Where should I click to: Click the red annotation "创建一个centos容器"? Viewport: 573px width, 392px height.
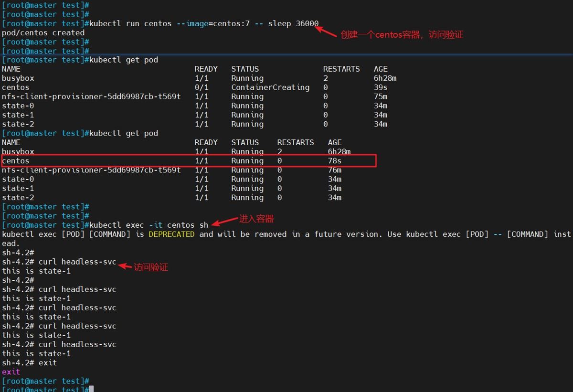(401, 35)
